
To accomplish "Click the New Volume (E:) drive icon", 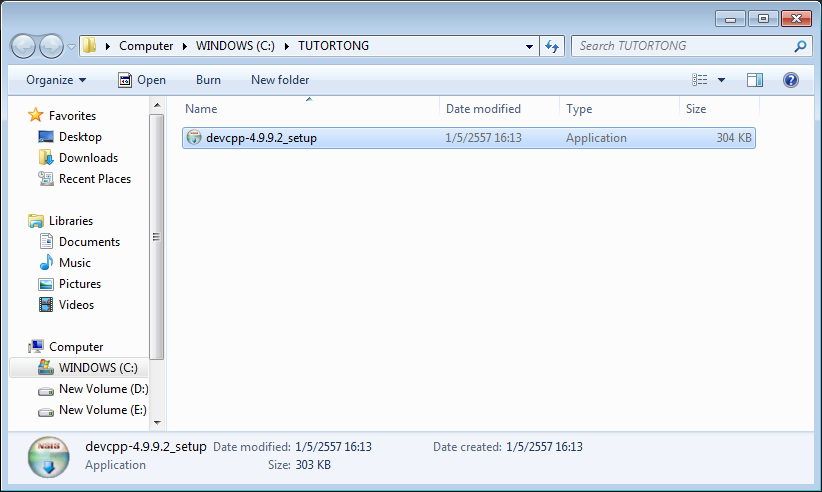I will coord(46,412).
